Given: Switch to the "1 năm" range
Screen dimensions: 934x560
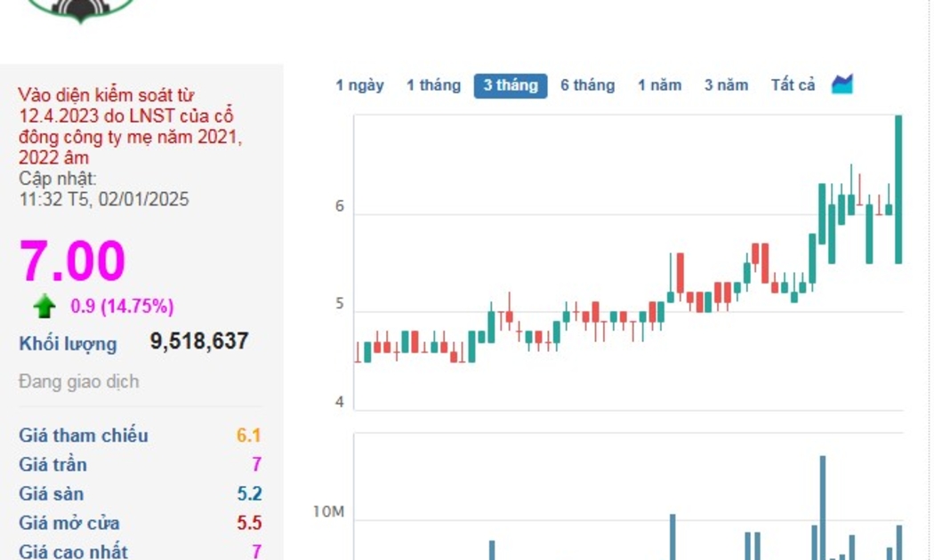Looking at the screenshot, I should click(x=659, y=85).
